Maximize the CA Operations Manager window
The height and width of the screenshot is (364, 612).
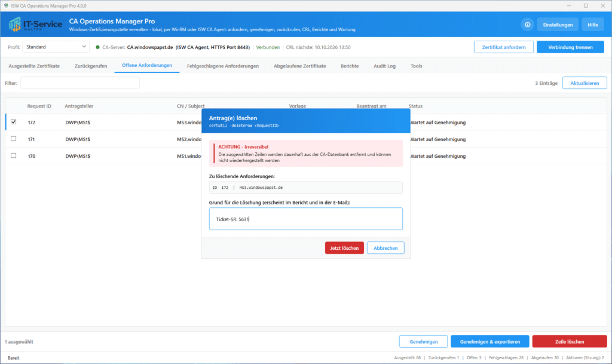pos(586,6)
